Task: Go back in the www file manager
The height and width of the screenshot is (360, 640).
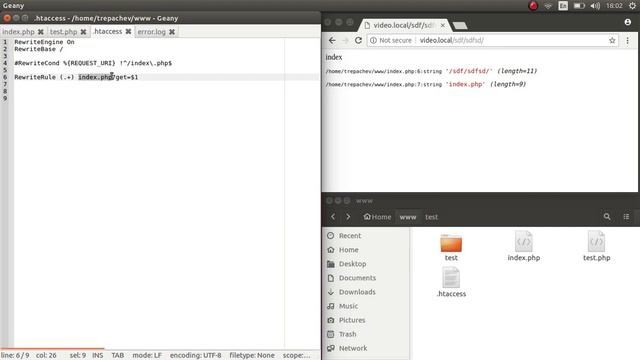Action: pyautogui.click(x=333, y=217)
